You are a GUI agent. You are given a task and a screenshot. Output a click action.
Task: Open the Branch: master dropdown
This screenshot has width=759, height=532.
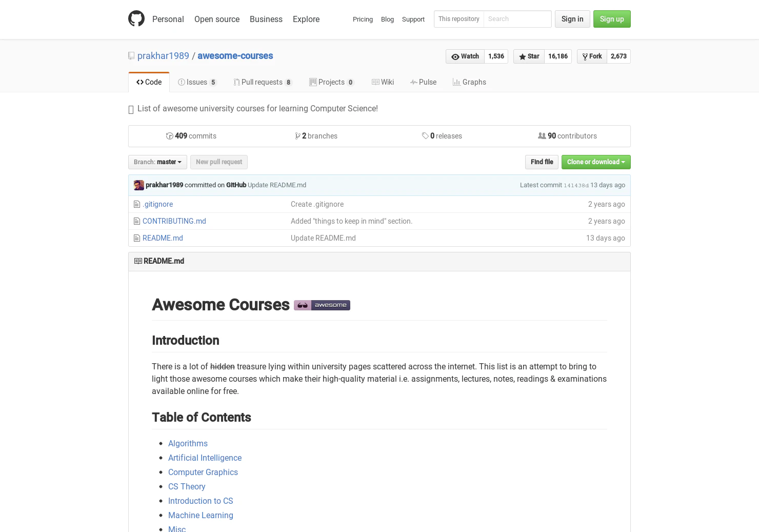[157, 162]
